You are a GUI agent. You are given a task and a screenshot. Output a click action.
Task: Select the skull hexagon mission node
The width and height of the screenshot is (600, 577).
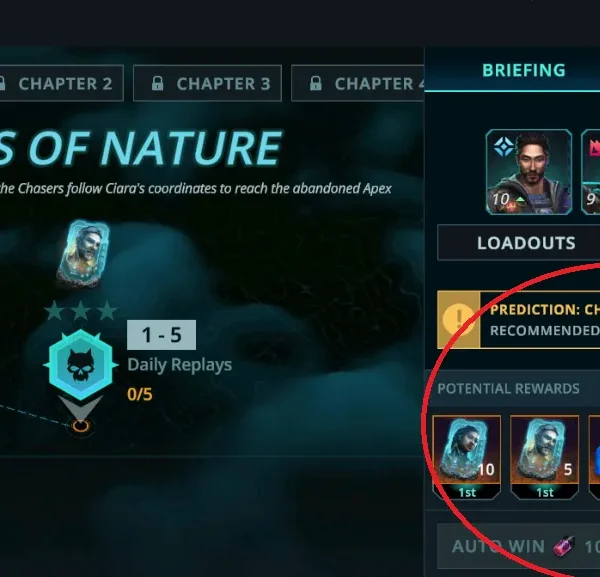click(x=81, y=365)
